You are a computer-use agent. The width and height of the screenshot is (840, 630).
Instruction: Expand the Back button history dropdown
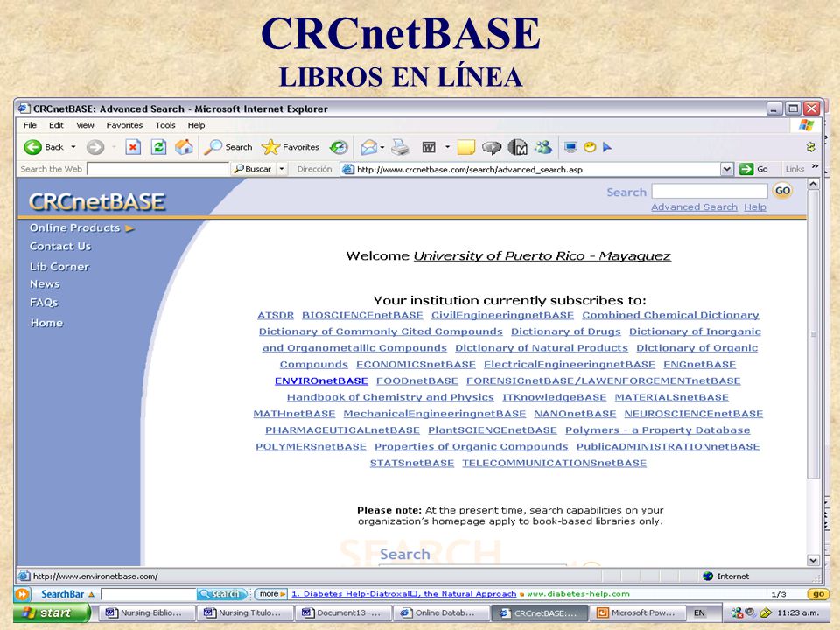click(73, 147)
